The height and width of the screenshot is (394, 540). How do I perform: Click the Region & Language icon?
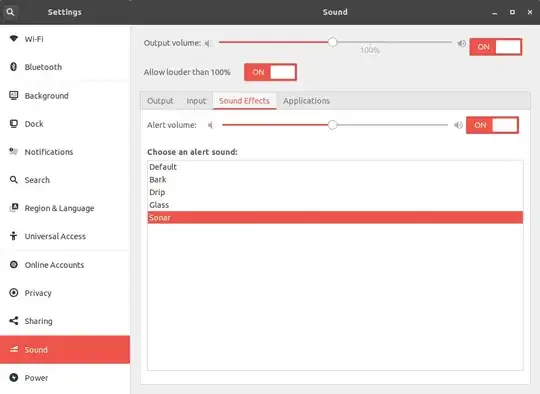14,207
